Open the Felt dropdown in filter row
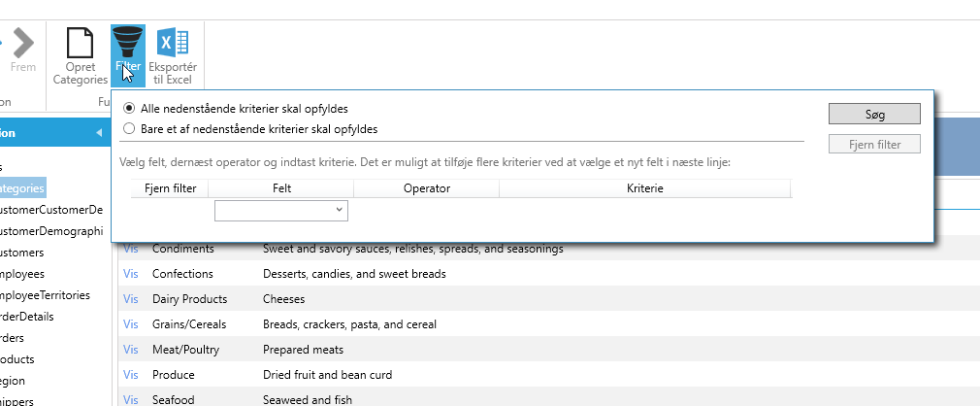Image resolution: width=980 pixels, height=406 pixels. pos(280,210)
